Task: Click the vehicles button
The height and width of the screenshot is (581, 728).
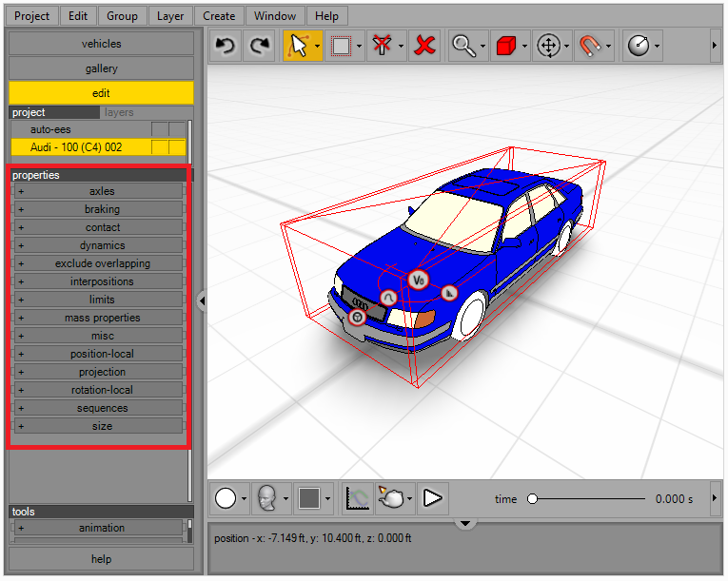Action: 101,44
